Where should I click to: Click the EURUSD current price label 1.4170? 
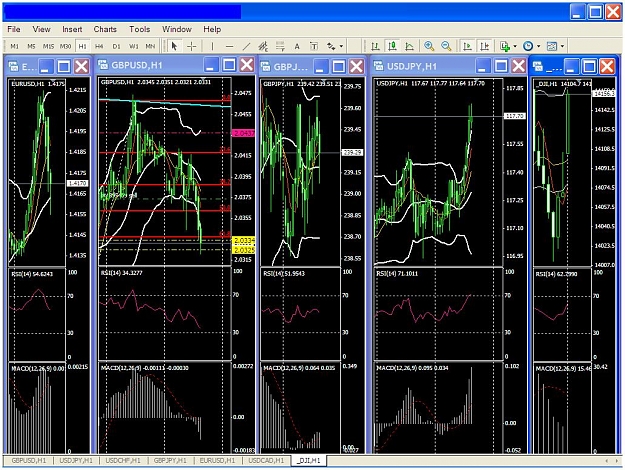(x=78, y=183)
